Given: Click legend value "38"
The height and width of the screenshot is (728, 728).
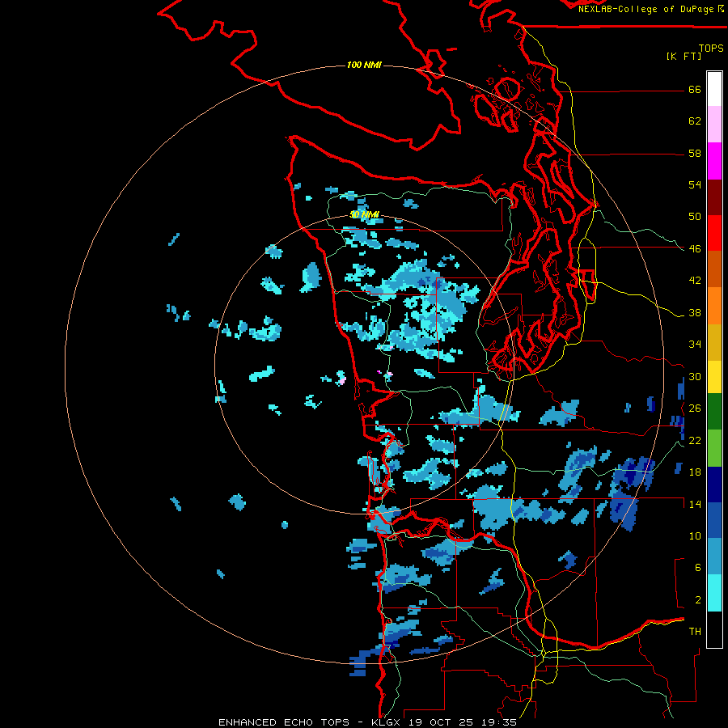Looking at the screenshot, I should tap(695, 312).
